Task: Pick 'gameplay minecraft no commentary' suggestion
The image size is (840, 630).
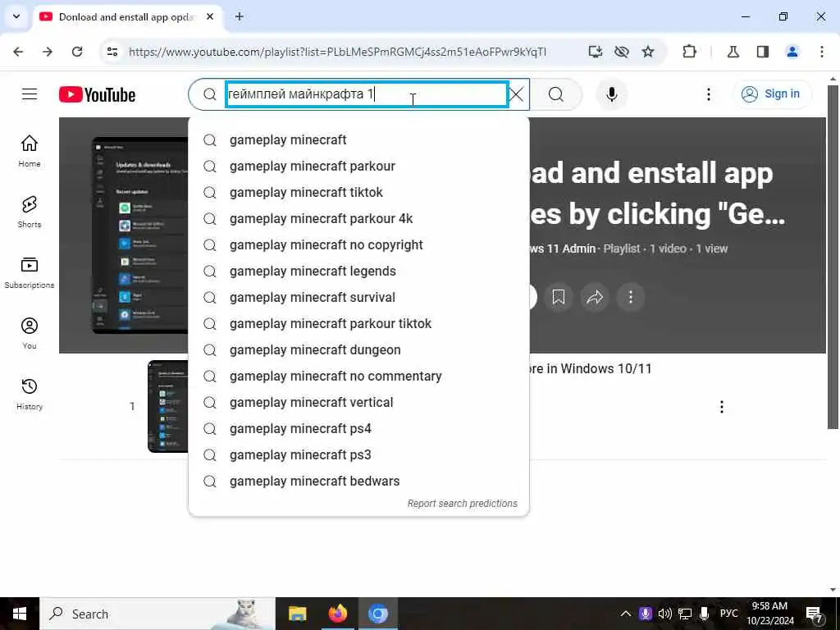Action: [359, 376]
